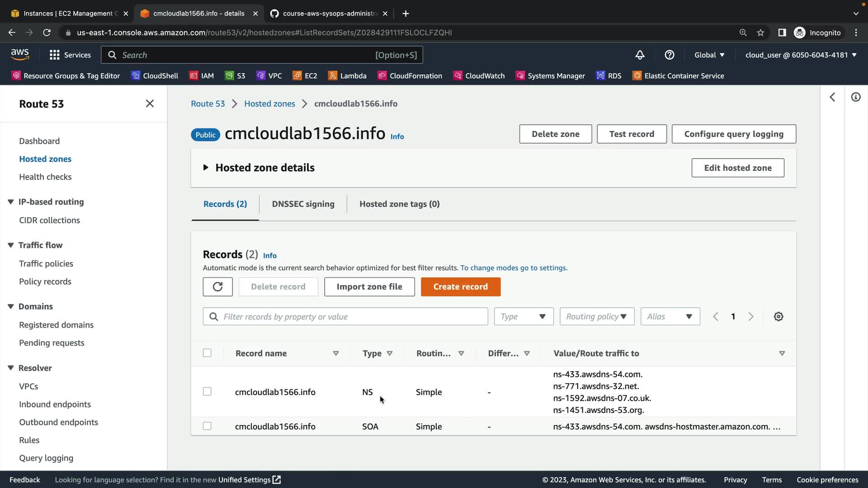Click the records refresh icon button

(x=217, y=287)
